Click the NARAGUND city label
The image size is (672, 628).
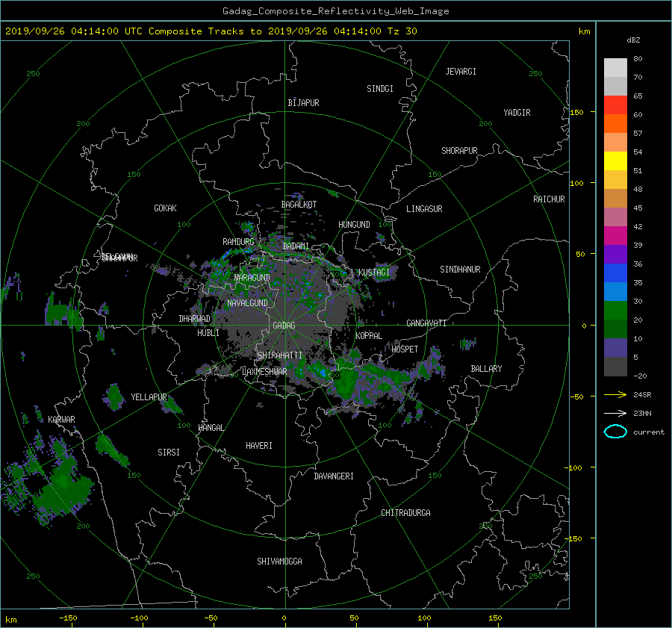[x=252, y=278]
